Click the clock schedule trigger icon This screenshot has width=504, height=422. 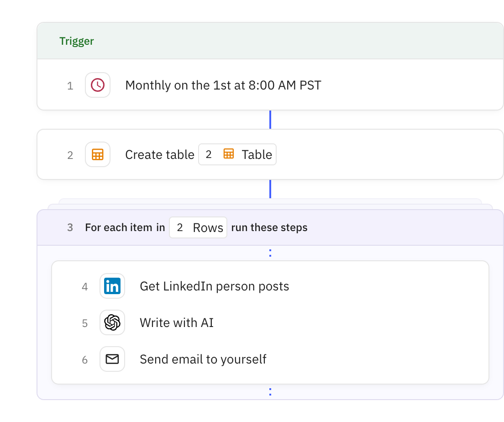click(98, 85)
